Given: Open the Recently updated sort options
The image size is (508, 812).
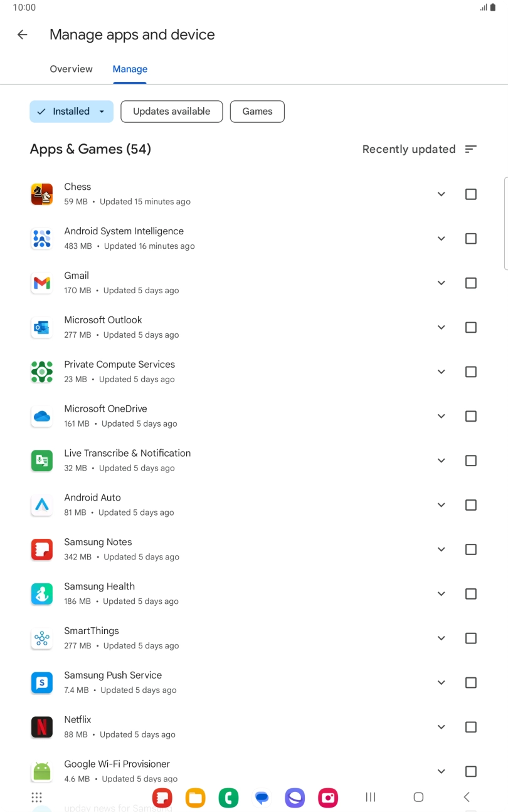Looking at the screenshot, I should click(419, 149).
